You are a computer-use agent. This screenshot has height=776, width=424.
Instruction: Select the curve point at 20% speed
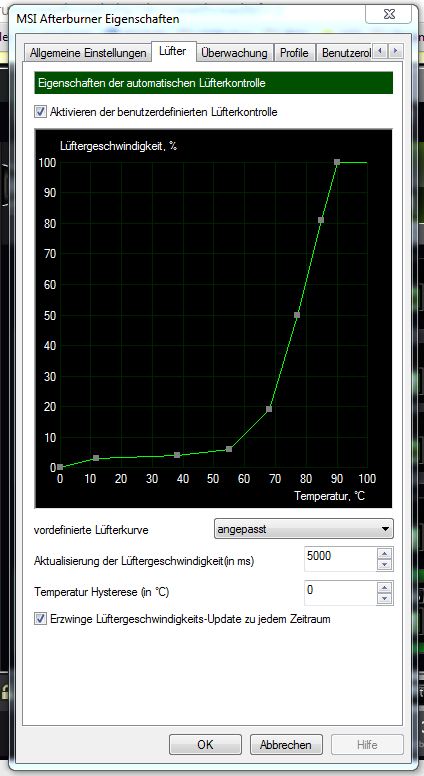(269, 409)
